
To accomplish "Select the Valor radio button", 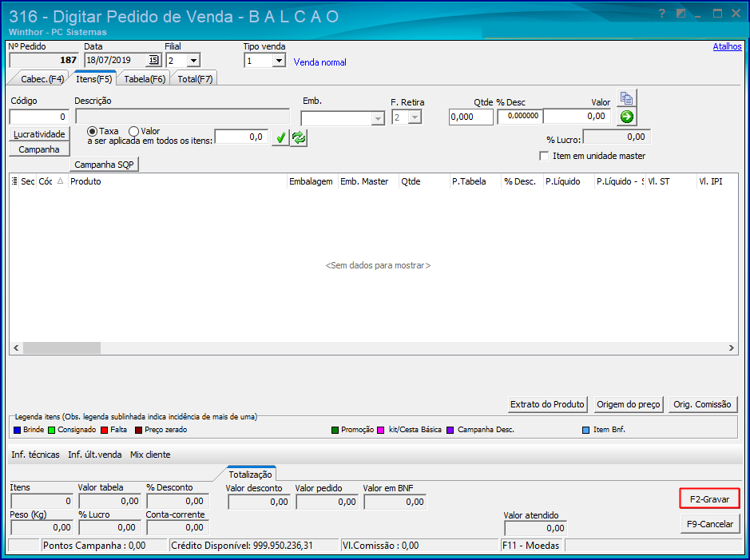I will 133,131.
